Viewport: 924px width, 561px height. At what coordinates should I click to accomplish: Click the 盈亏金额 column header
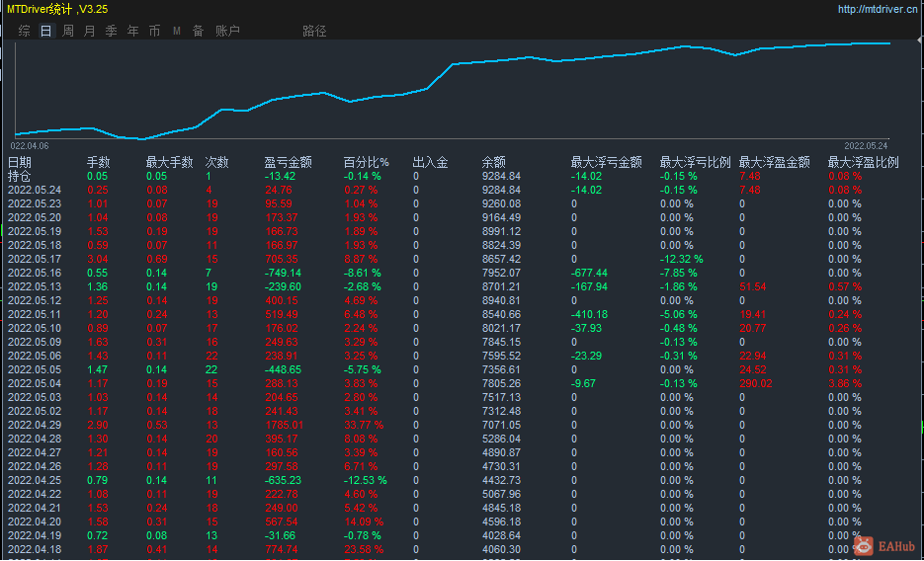pyautogui.click(x=289, y=162)
